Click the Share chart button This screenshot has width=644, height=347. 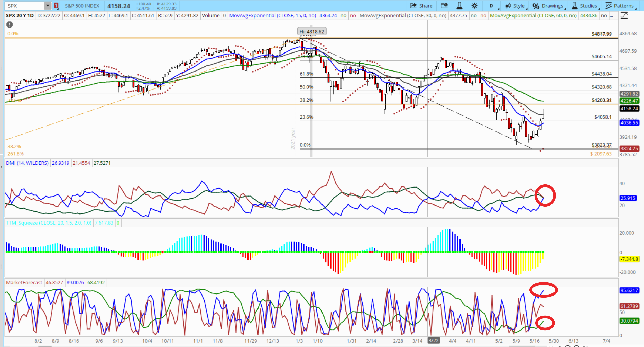coord(421,6)
